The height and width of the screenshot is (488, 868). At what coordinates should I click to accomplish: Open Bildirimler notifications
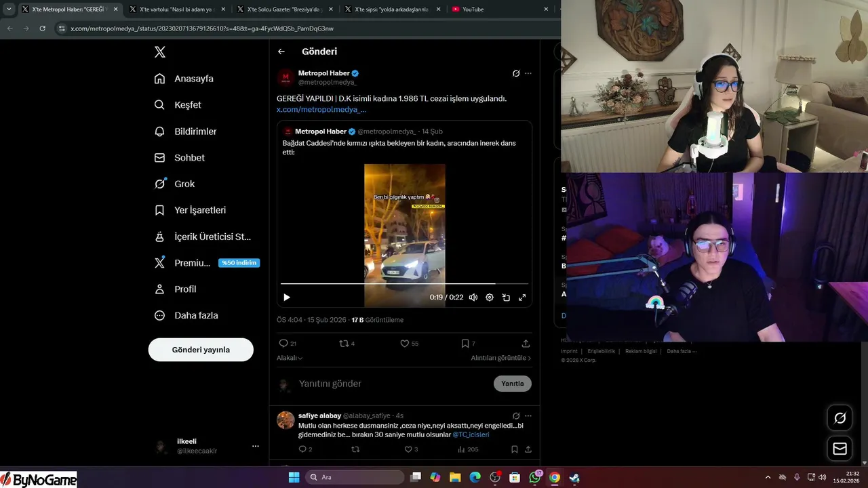185,131
